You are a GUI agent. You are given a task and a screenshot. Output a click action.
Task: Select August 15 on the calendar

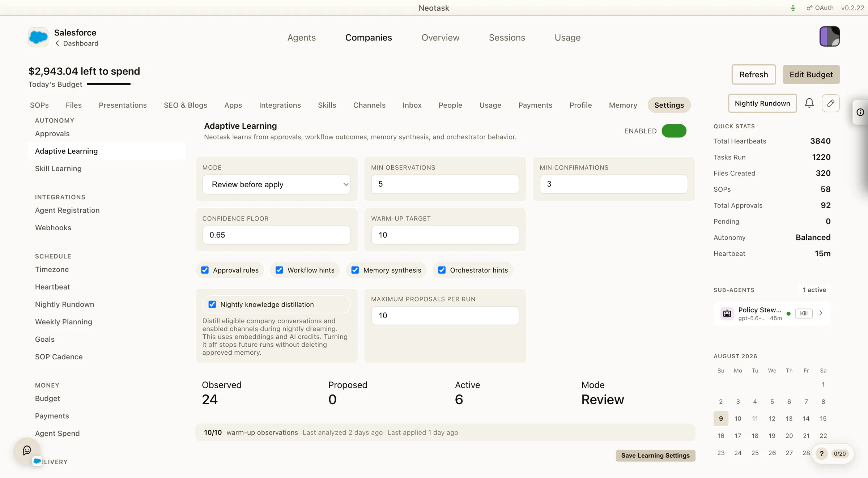coord(823,419)
